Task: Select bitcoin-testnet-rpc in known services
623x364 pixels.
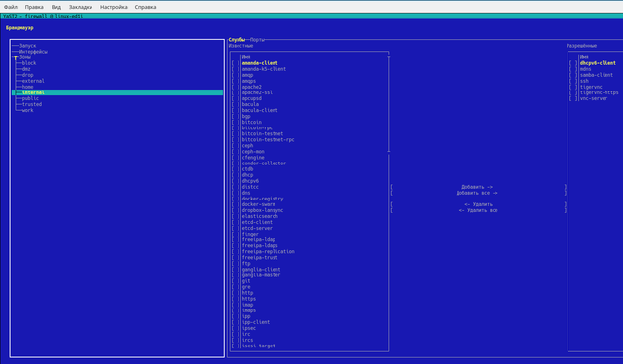Action: (x=269, y=140)
